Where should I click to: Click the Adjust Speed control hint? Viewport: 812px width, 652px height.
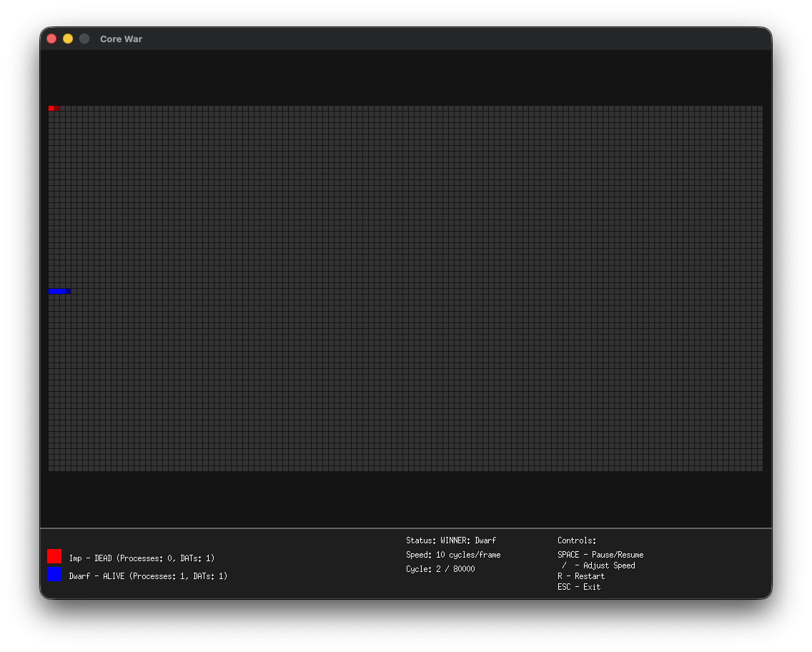tap(598, 565)
